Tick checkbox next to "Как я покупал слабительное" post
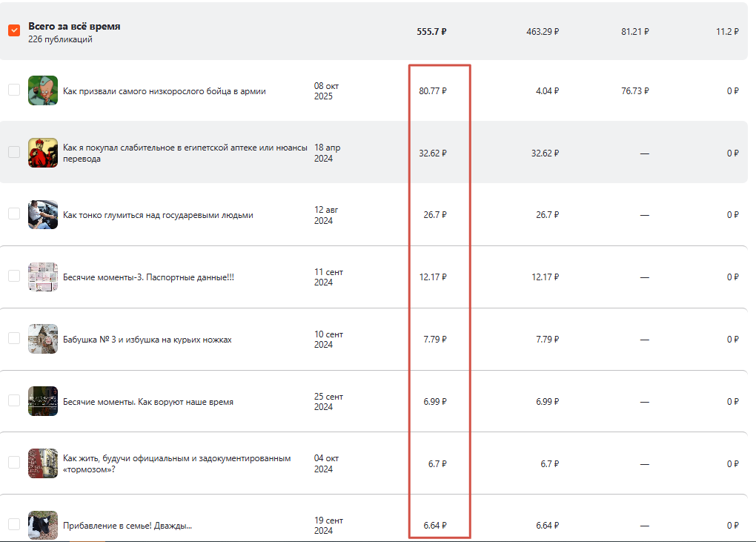 (x=14, y=152)
